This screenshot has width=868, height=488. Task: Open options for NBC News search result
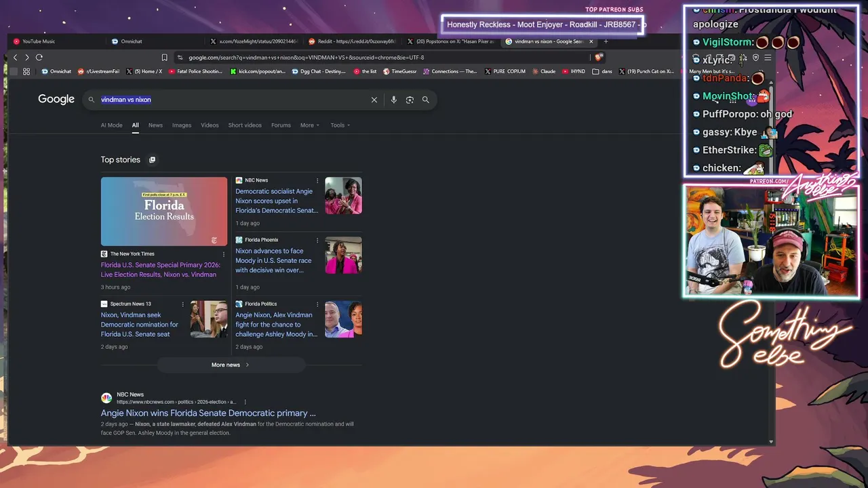pyautogui.click(x=245, y=402)
